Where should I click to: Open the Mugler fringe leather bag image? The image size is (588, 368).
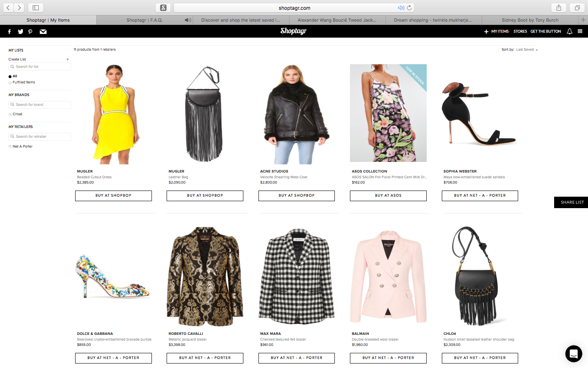(204, 114)
